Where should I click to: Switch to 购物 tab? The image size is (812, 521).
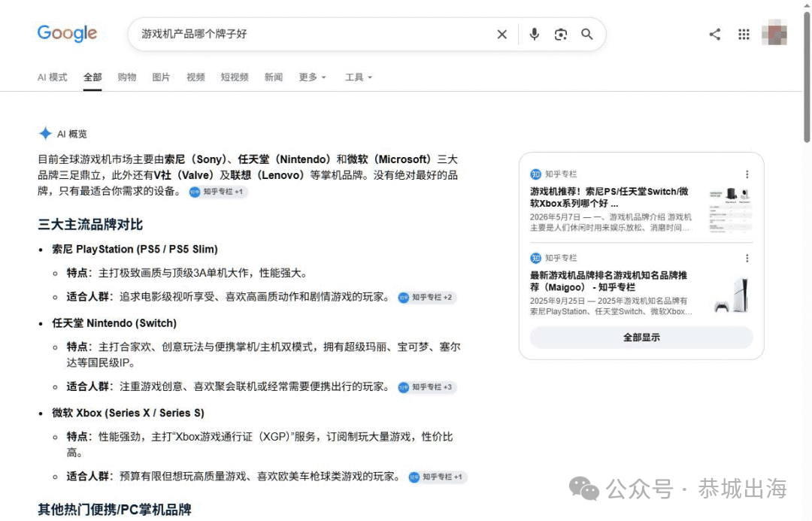(127, 77)
